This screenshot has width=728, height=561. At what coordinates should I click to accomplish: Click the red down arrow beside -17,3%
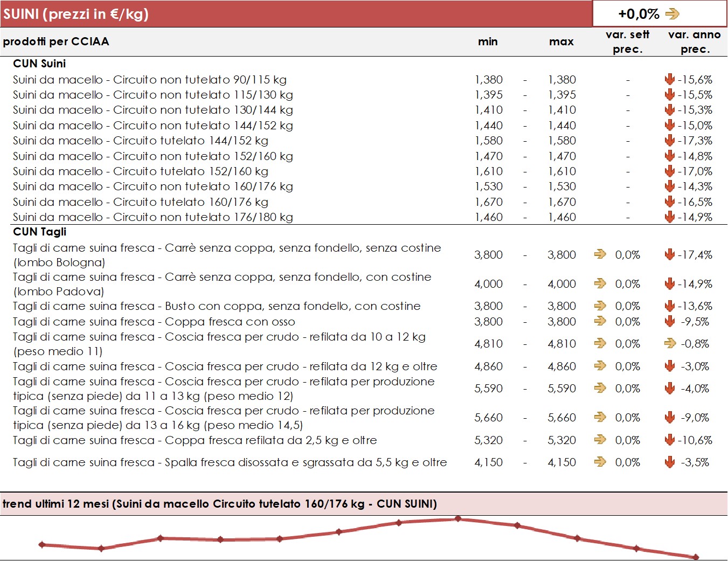[670, 141]
